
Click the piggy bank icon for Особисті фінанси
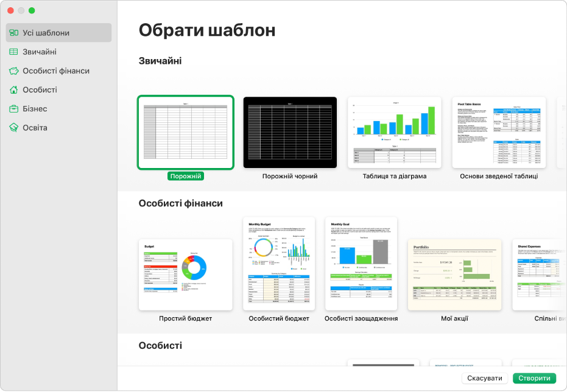14,71
